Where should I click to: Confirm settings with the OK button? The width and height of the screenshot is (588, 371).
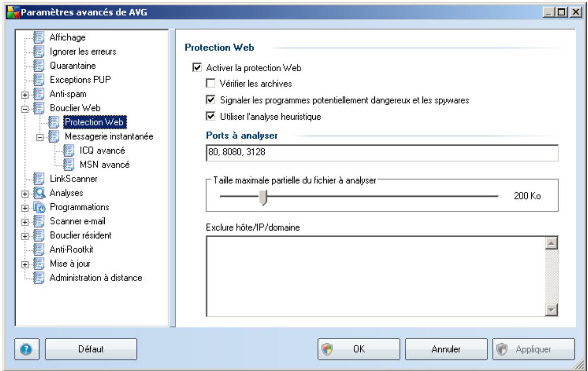[x=359, y=349]
